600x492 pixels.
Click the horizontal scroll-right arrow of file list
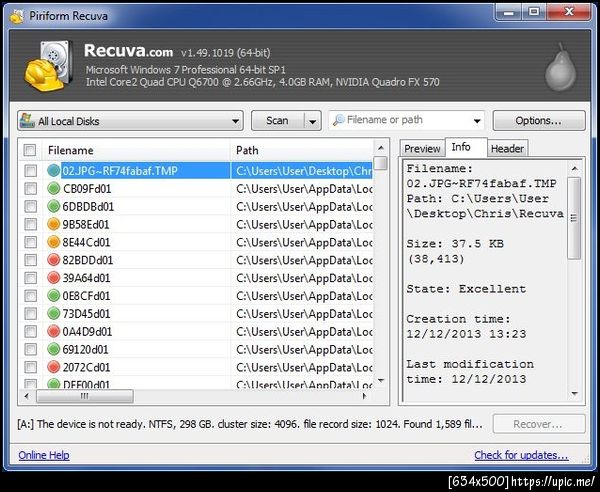(x=365, y=396)
